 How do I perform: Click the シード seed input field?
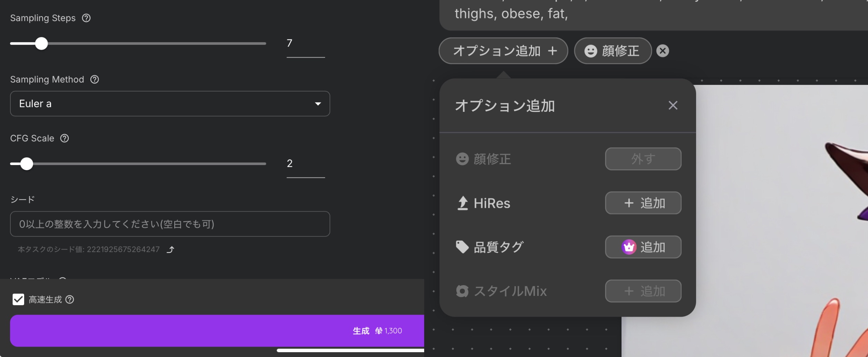click(x=170, y=224)
